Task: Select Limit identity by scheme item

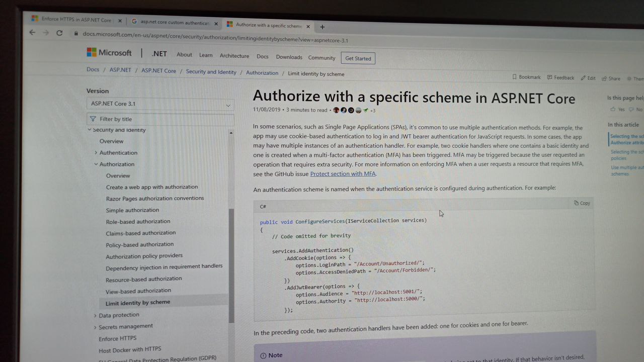Action: click(x=138, y=302)
